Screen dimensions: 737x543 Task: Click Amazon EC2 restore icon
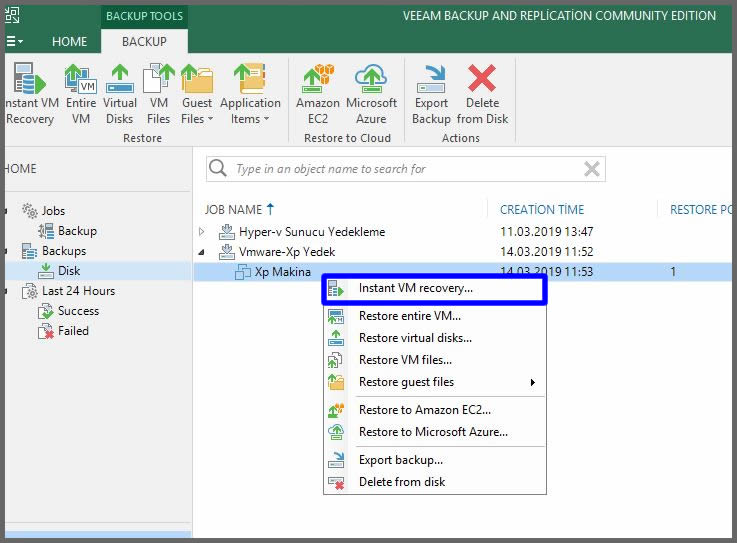click(318, 78)
